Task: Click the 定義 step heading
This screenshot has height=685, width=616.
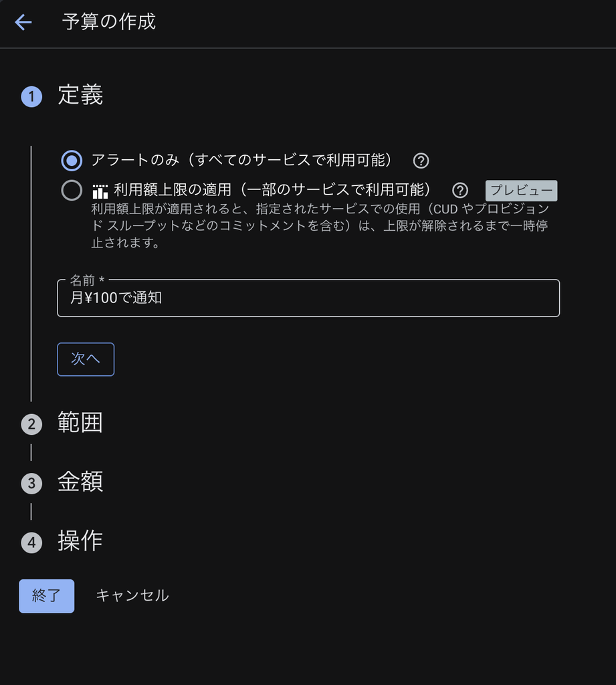Action: click(x=80, y=95)
